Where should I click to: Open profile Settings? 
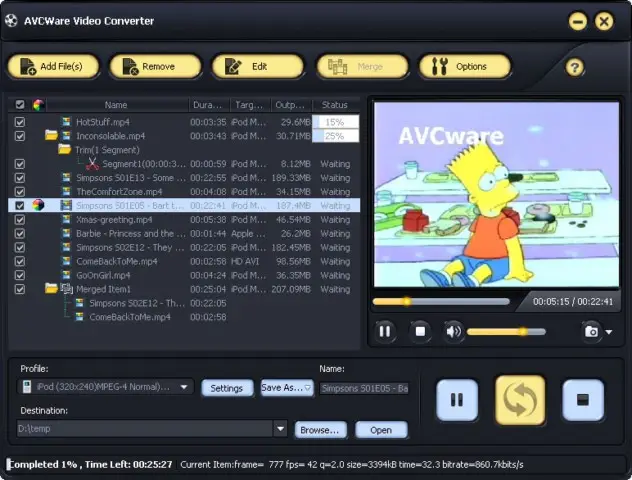tap(227, 388)
